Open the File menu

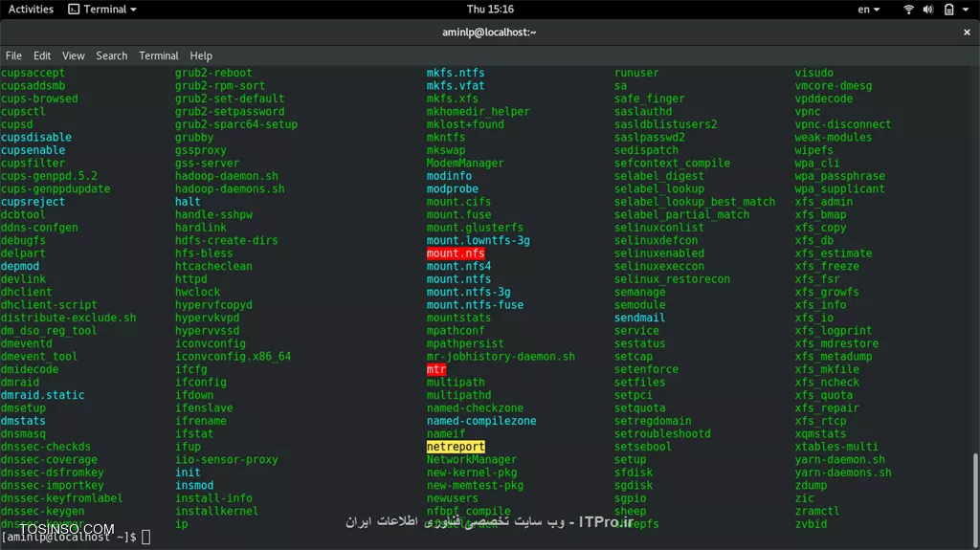[13, 55]
